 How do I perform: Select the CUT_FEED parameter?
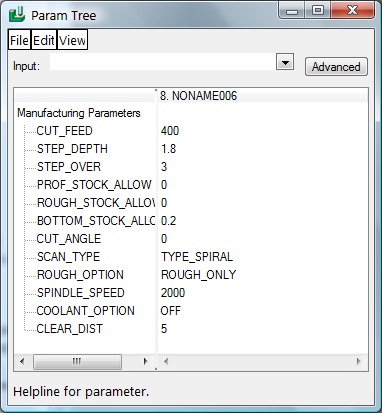(64, 131)
